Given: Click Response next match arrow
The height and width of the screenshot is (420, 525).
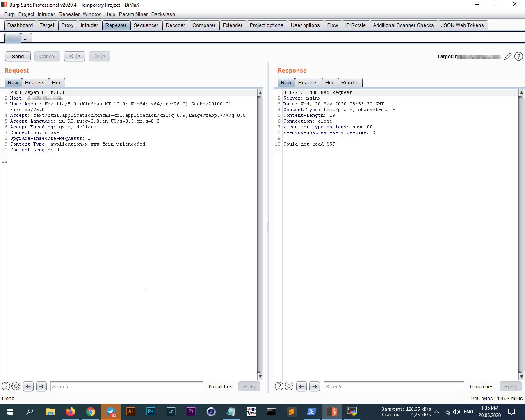Looking at the screenshot, I should 315,386.
